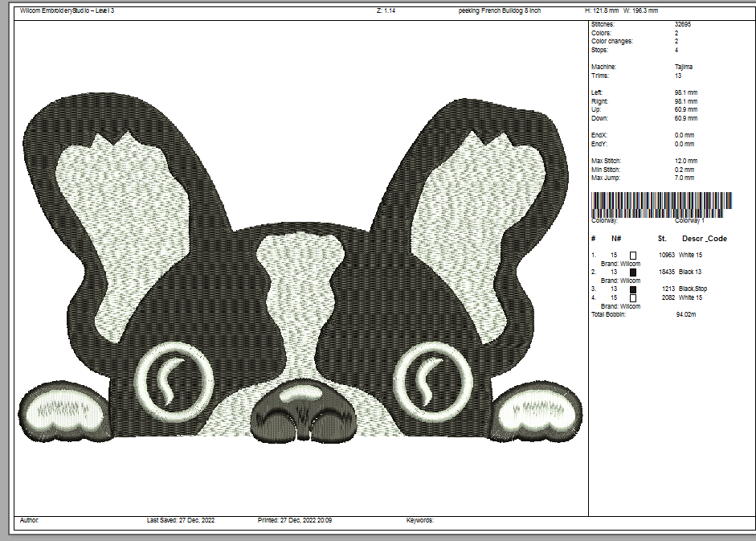This screenshot has height=541, width=756.
Task: Click the Stitches count value 32695
Action: (683, 25)
